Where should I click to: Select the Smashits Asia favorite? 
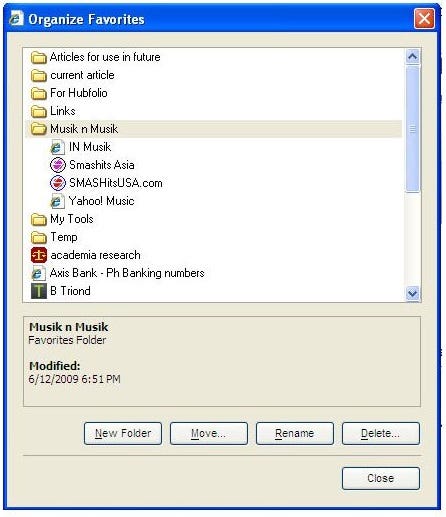[x=102, y=165]
